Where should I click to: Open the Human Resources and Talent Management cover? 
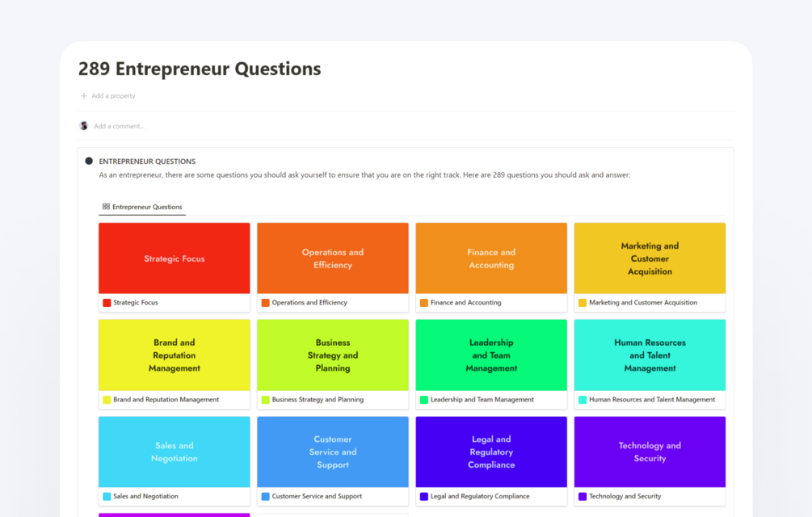coord(650,355)
